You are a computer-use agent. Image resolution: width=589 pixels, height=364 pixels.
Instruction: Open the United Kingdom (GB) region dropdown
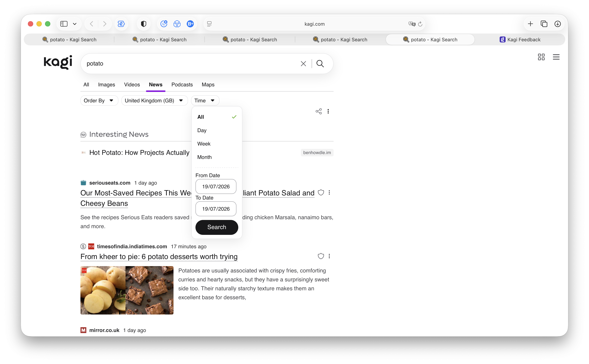pyautogui.click(x=154, y=101)
